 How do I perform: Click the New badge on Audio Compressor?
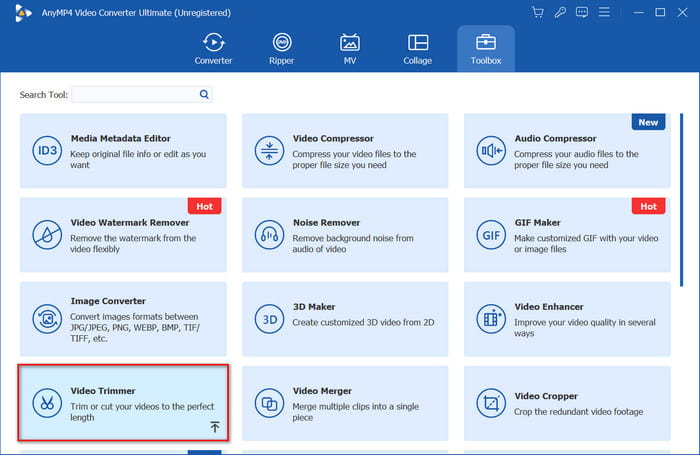pos(648,122)
